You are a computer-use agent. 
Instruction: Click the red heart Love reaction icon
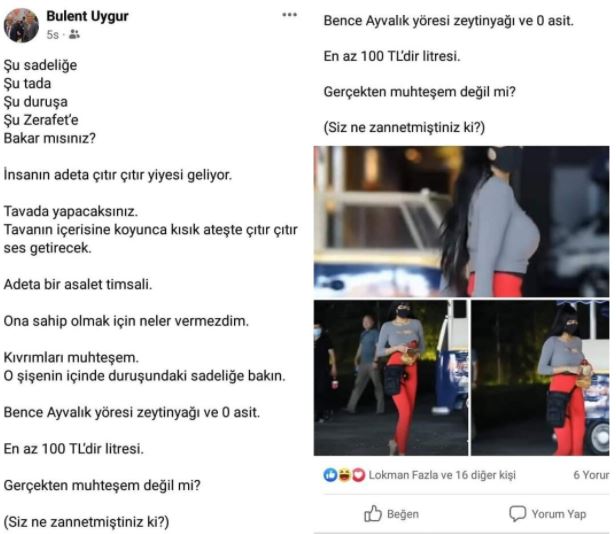358,475
